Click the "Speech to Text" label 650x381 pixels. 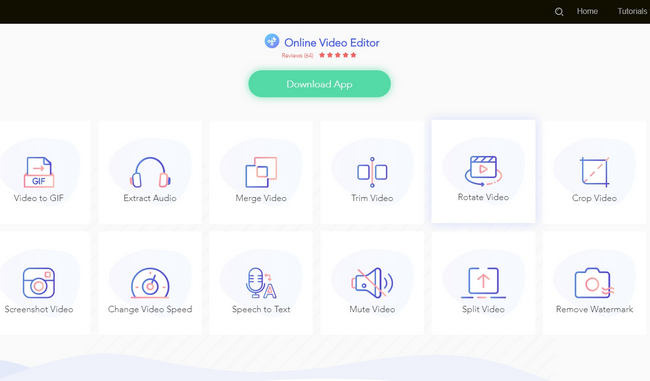click(261, 309)
